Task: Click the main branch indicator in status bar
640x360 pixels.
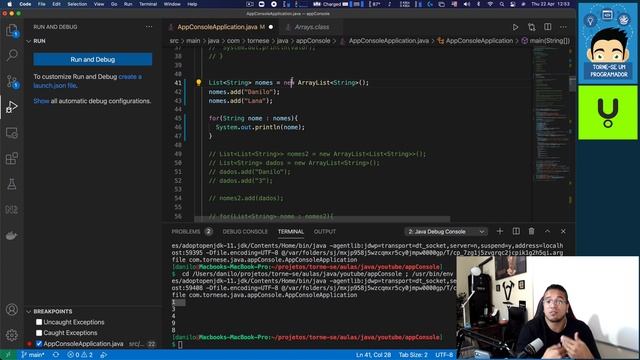Action: click(x=33, y=355)
